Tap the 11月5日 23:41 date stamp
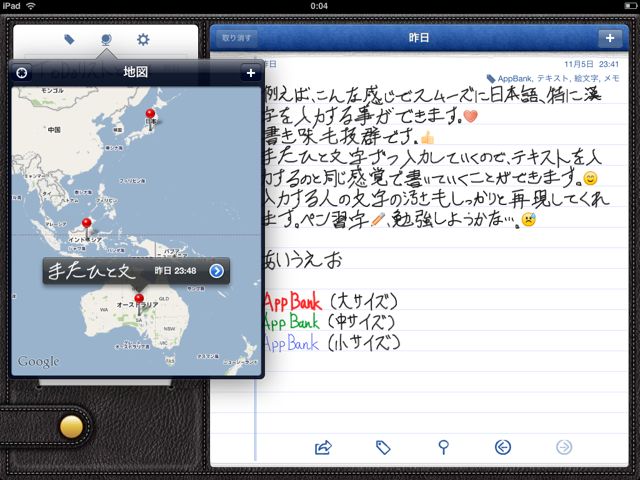The image size is (640, 480). click(591, 64)
